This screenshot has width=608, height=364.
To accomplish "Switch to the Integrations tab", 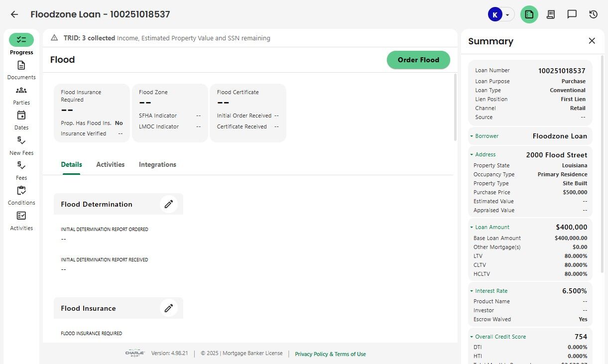I will click(x=157, y=164).
